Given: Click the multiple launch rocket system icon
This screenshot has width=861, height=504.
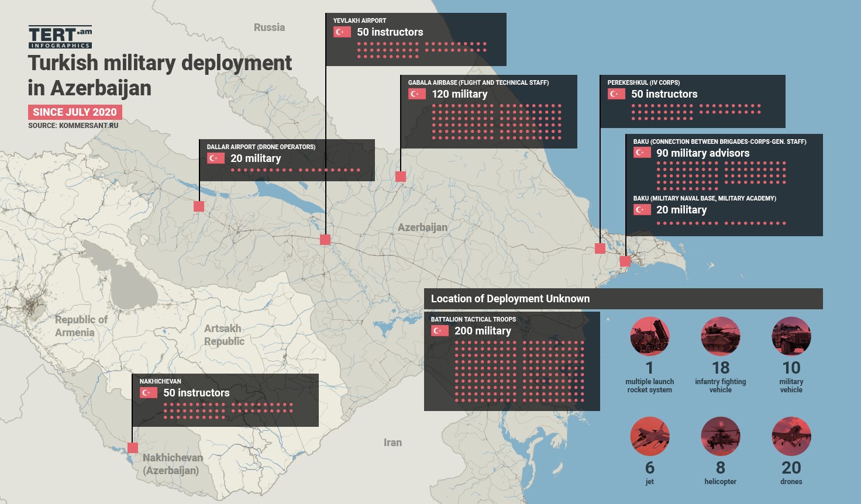Looking at the screenshot, I should point(649,337).
